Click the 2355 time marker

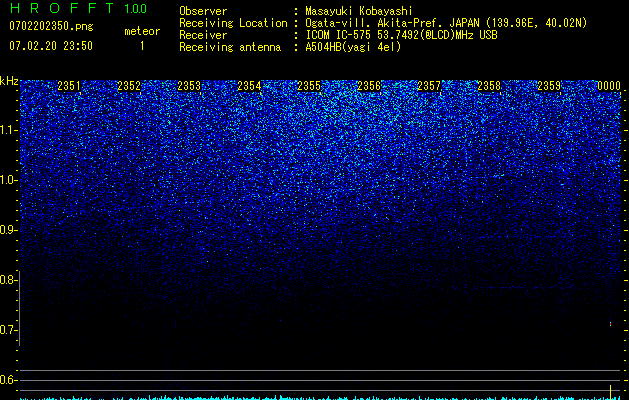click(309, 86)
